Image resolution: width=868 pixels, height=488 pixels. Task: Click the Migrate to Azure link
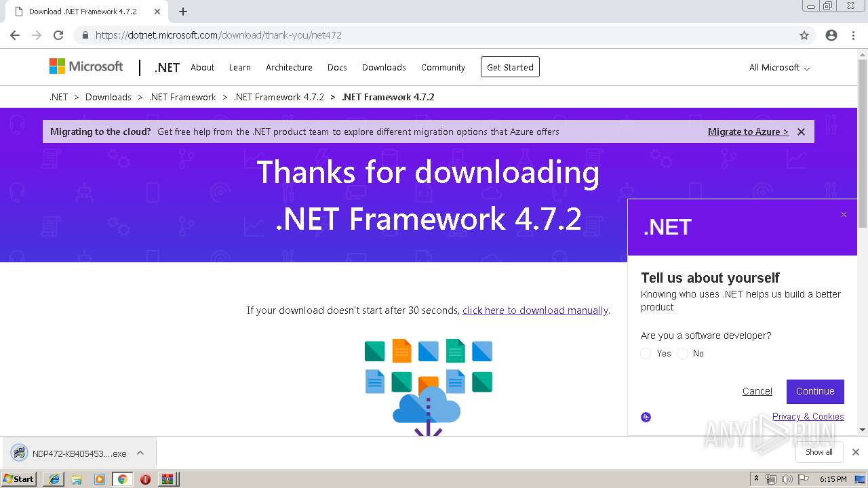[x=748, y=131]
